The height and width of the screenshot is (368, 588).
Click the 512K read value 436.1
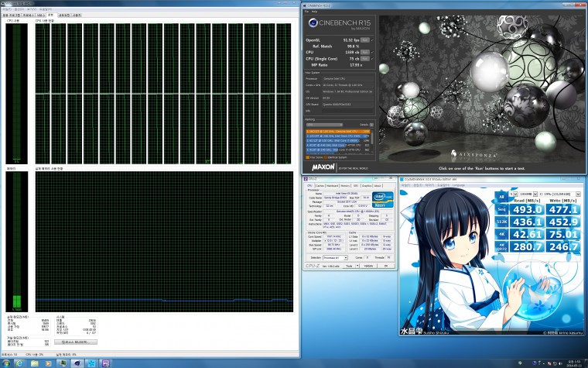(528, 222)
